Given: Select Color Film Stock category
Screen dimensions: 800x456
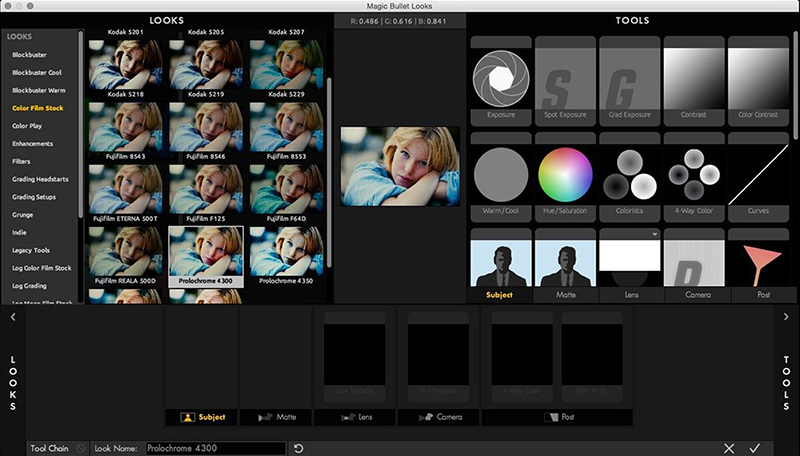Looking at the screenshot, I should [x=38, y=108].
